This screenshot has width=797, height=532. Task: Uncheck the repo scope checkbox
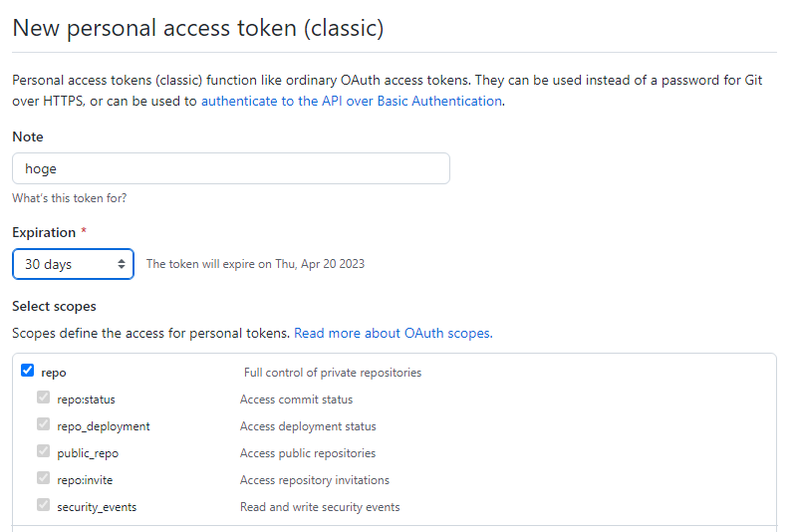pos(28,371)
